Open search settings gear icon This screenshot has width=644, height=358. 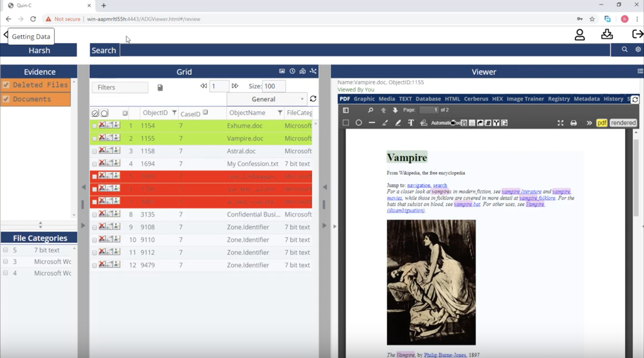tap(638, 49)
